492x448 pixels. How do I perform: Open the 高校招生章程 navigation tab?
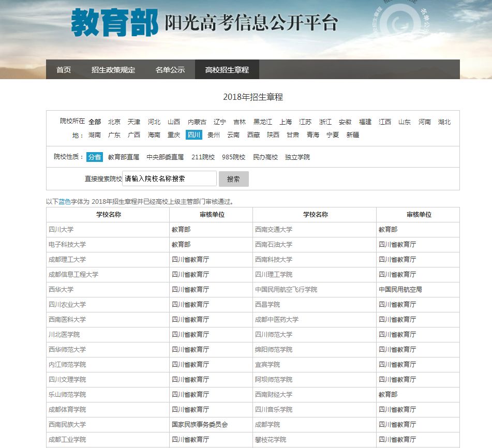(227, 70)
